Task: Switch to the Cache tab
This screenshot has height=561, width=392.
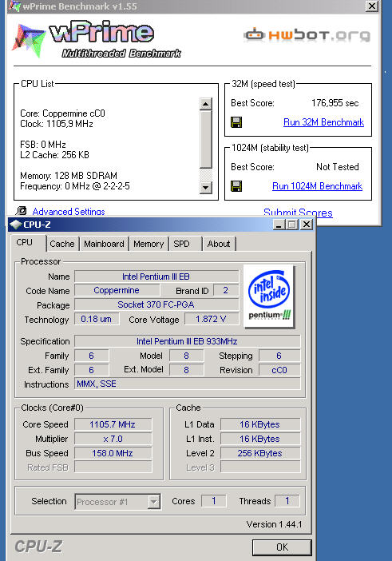Action: (62, 244)
